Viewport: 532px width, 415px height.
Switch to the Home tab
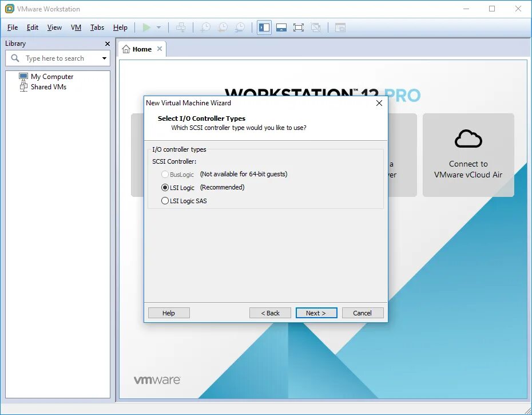(x=142, y=49)
